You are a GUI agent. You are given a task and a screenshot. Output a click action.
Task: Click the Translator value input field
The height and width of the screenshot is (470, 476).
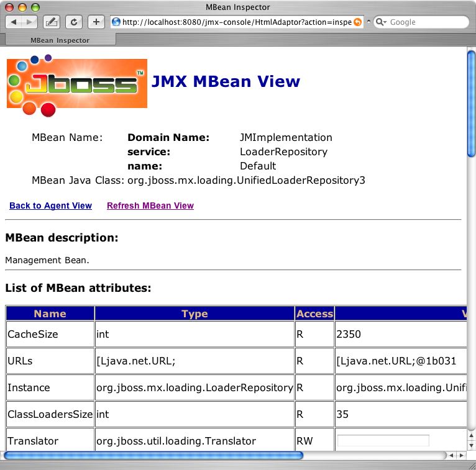383,440
